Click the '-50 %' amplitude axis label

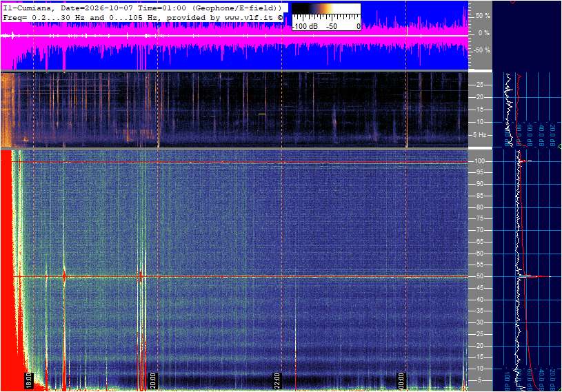click(482, 50)
